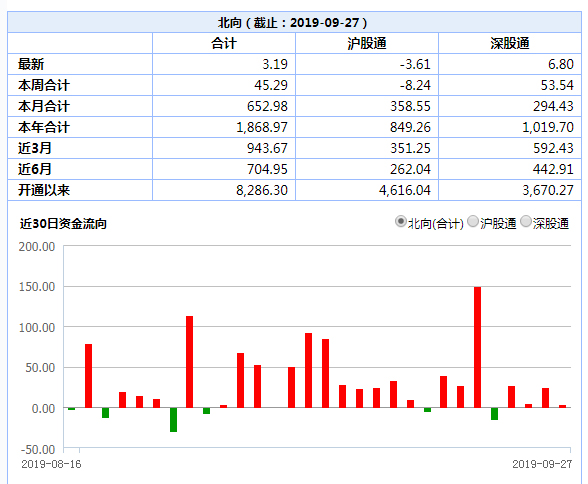Click the 沪股通 column header
588x484 pixels.
[367, 43]
